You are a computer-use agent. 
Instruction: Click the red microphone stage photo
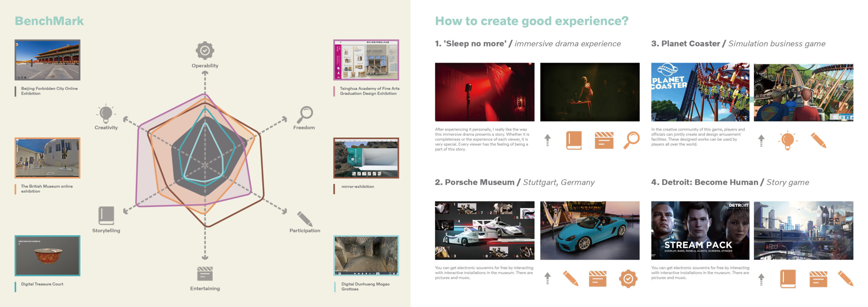pyautogui.click(x=485, y=92)
